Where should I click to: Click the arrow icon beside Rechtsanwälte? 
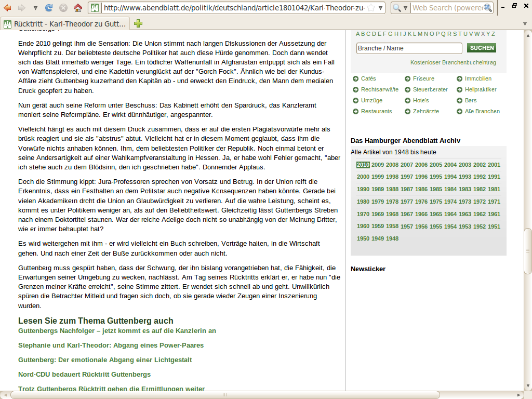tap(355, 89)
